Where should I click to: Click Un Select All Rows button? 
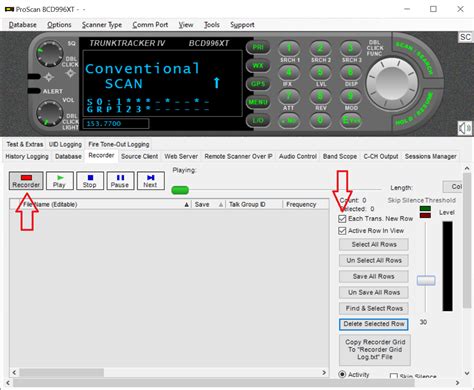(x=374, y=260)
